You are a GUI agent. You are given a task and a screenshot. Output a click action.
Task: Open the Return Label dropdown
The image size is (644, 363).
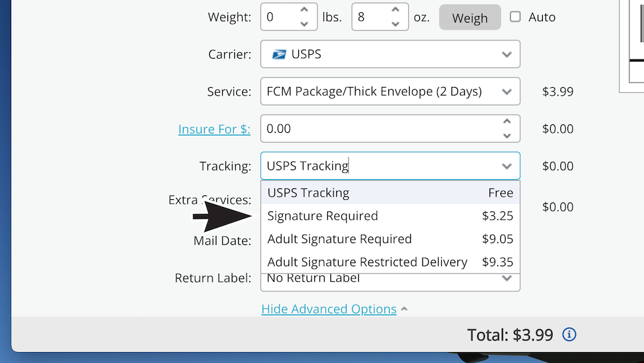(507, 279)
